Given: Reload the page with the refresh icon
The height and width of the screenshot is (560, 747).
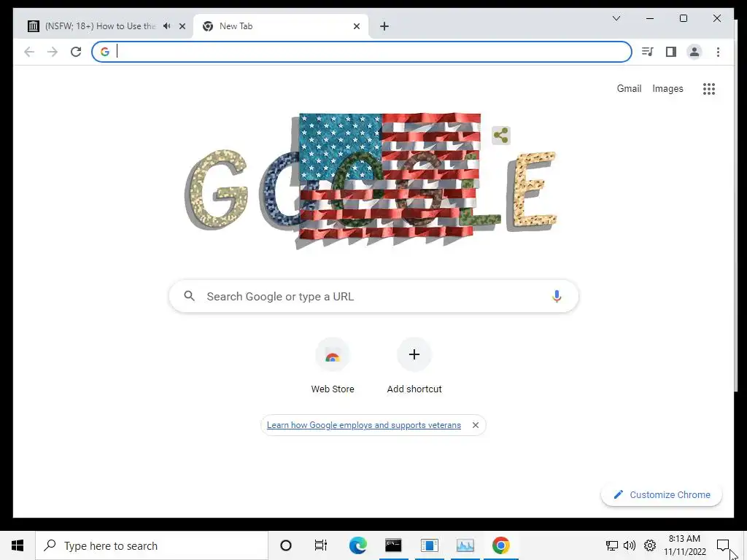Looking at the screenshot, I should point(76,52).
